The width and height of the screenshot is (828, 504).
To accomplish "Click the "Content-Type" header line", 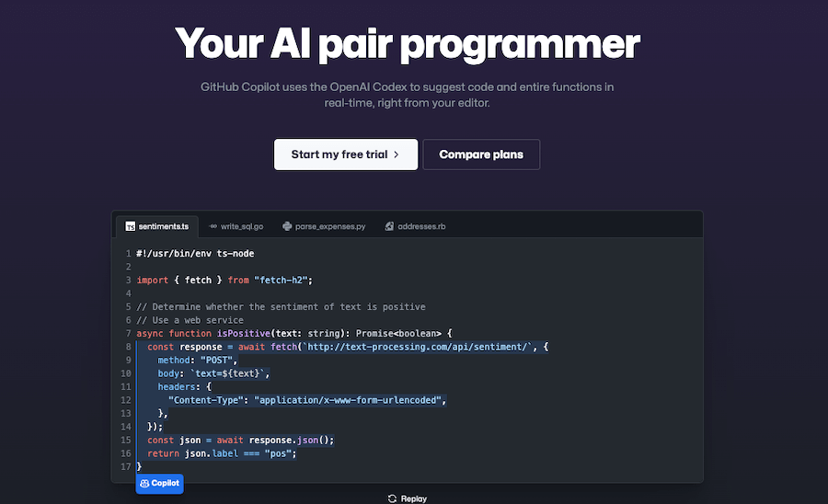I will [307, 401].
